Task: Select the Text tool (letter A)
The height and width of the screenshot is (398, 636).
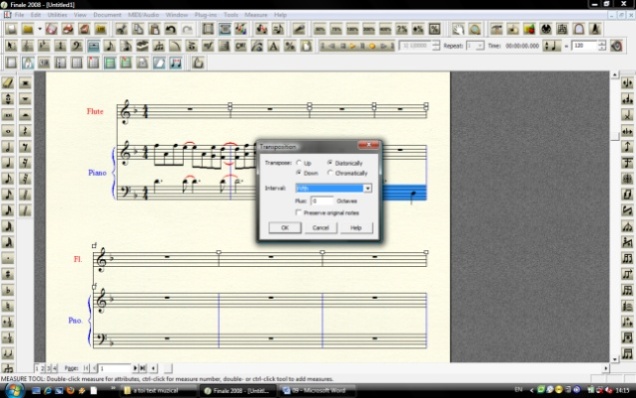Action: pos(273,46)
